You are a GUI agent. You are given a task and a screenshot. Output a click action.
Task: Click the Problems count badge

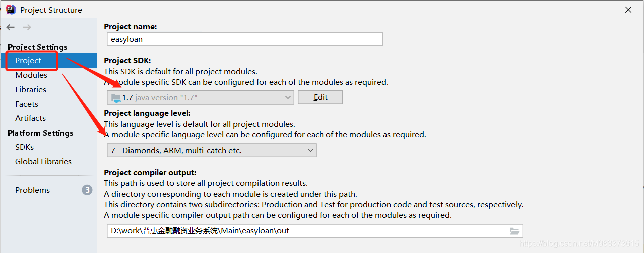click(87, 190)
